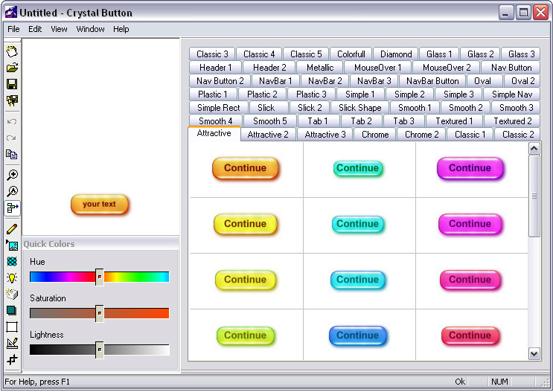Open the Window menu
This screenshot has height=392, width=553.
click(x=90, y=29)
